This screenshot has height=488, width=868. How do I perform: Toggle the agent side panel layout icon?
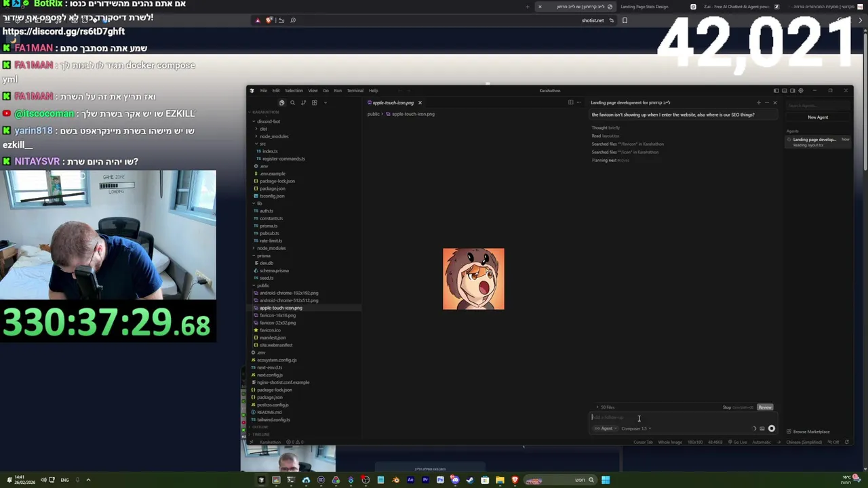[793, 90]
